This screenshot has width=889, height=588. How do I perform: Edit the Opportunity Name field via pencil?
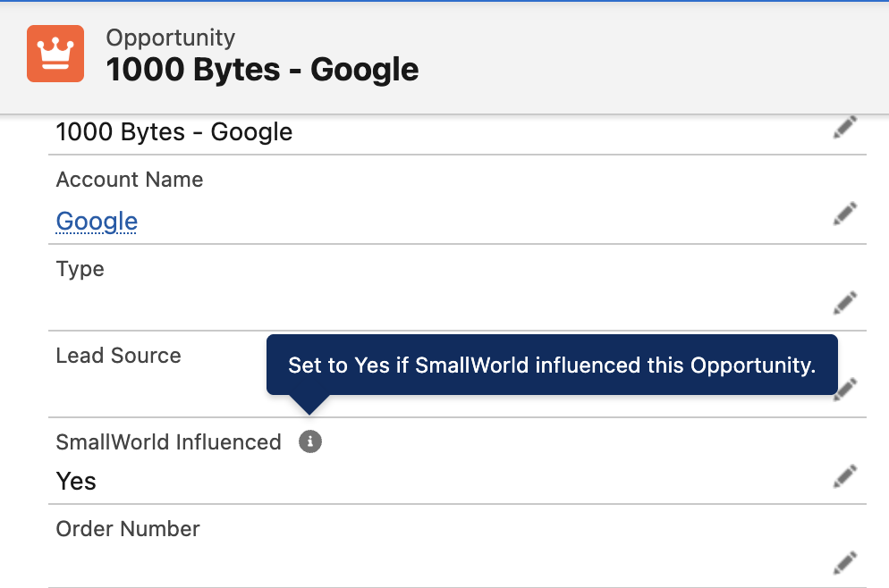pos(845,128)
